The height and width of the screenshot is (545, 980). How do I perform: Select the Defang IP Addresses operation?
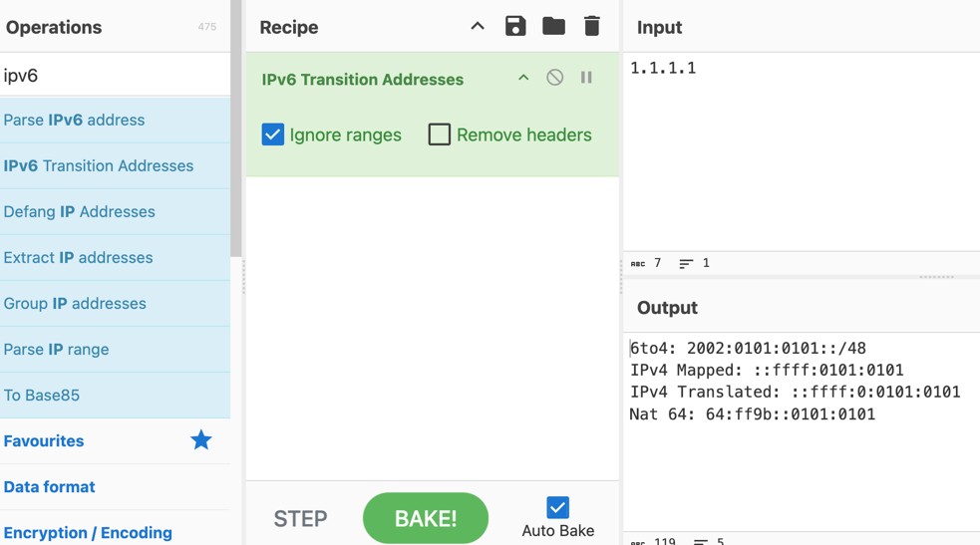click(x=80, y=212)
